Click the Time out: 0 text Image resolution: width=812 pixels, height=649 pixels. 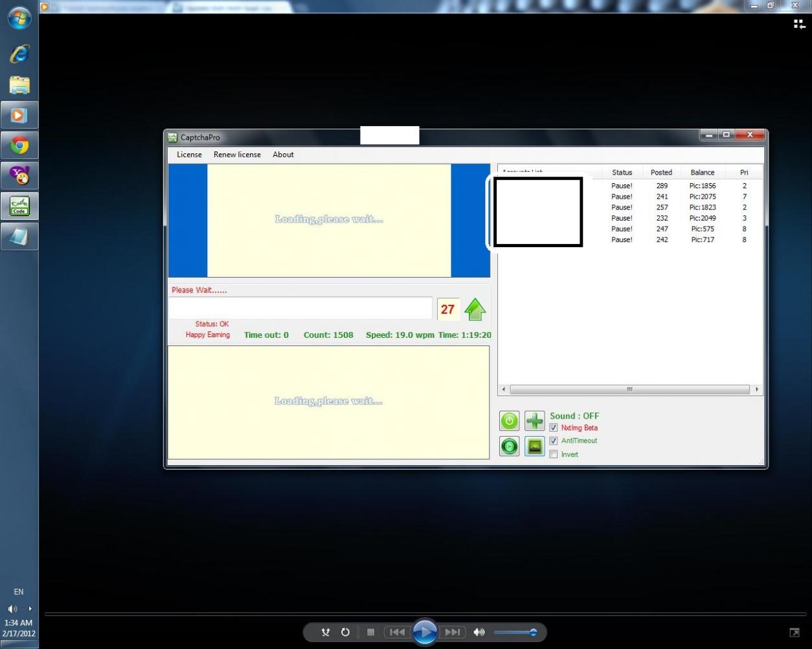(266, 335)
